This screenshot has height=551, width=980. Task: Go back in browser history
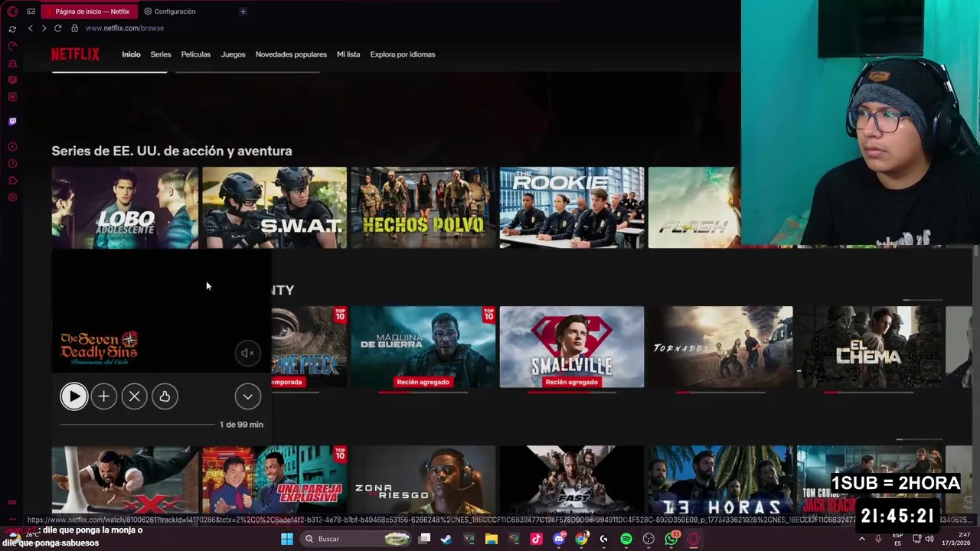click(31, 28)
